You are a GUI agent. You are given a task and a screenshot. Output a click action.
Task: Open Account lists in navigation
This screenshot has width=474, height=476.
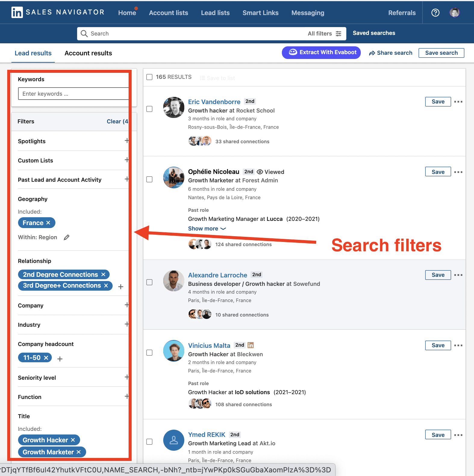[x=168, y=13]
